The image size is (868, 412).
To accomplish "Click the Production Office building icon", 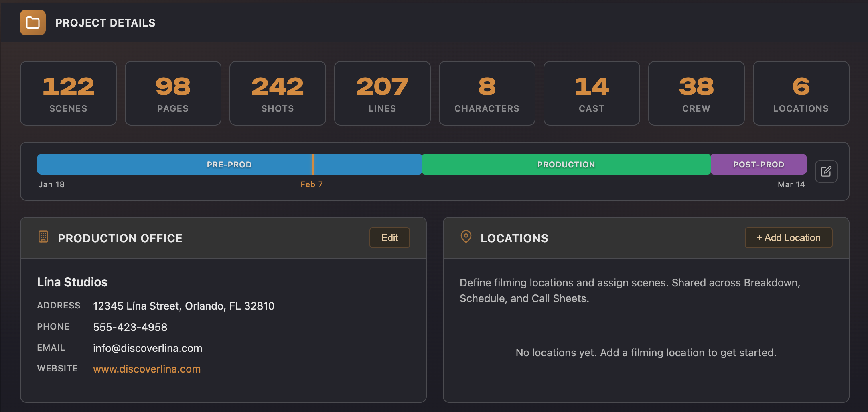I will [x=43, y=237].
